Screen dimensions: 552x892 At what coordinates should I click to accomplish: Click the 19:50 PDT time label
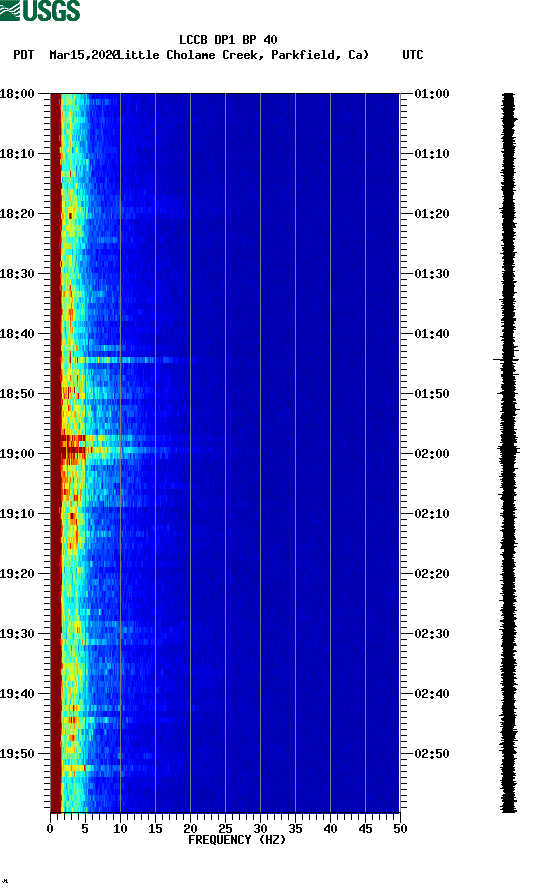[17, 754]
